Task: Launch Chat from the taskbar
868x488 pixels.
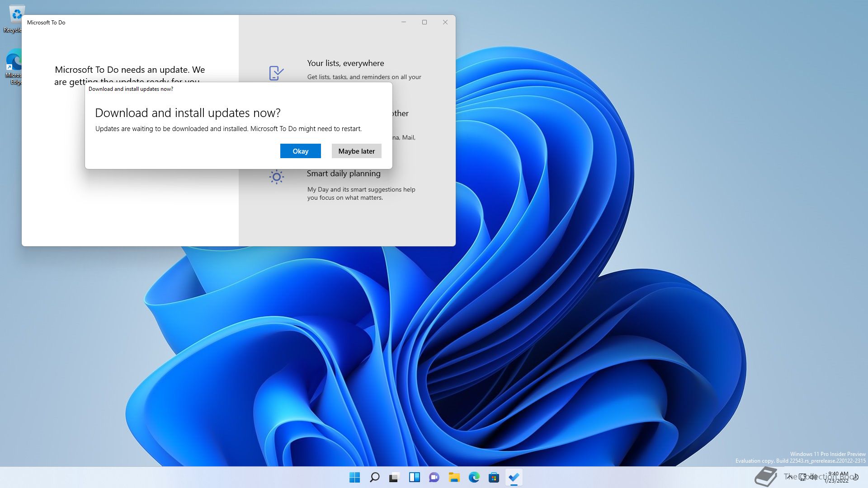Action: point(434,477)
